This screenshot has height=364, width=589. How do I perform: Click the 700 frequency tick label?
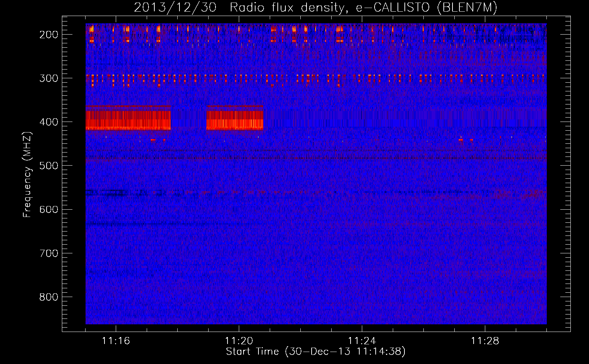click(x=49, y=253)
